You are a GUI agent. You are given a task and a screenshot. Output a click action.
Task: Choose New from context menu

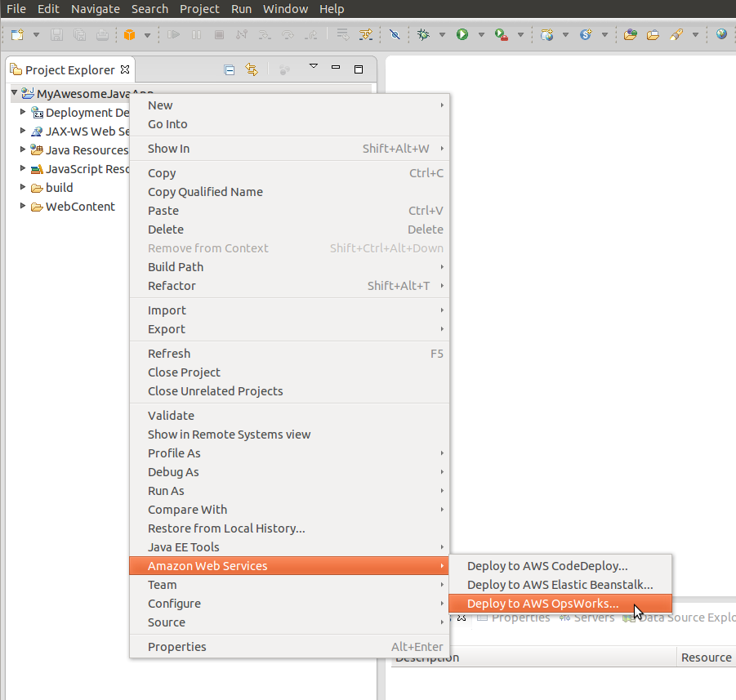pyautogui.click(x=289, y=105)
